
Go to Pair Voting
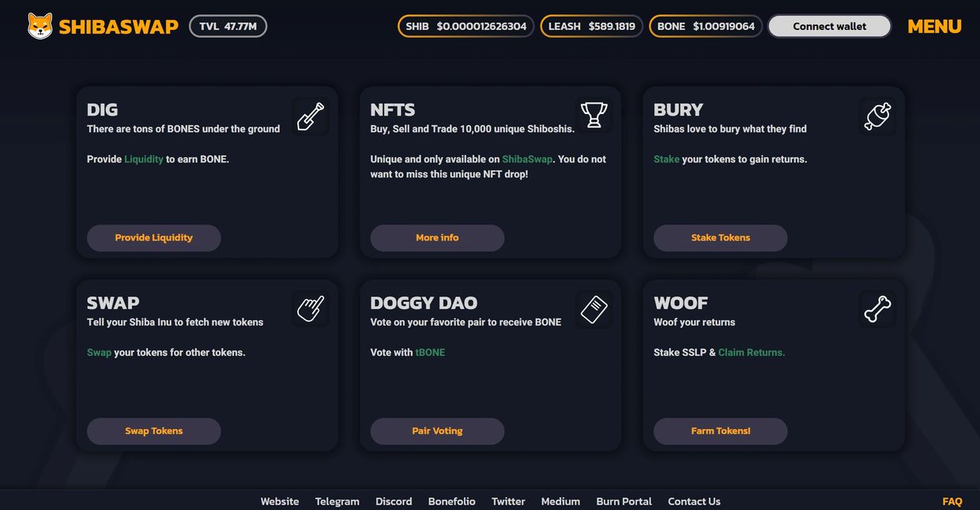point(437,431)
